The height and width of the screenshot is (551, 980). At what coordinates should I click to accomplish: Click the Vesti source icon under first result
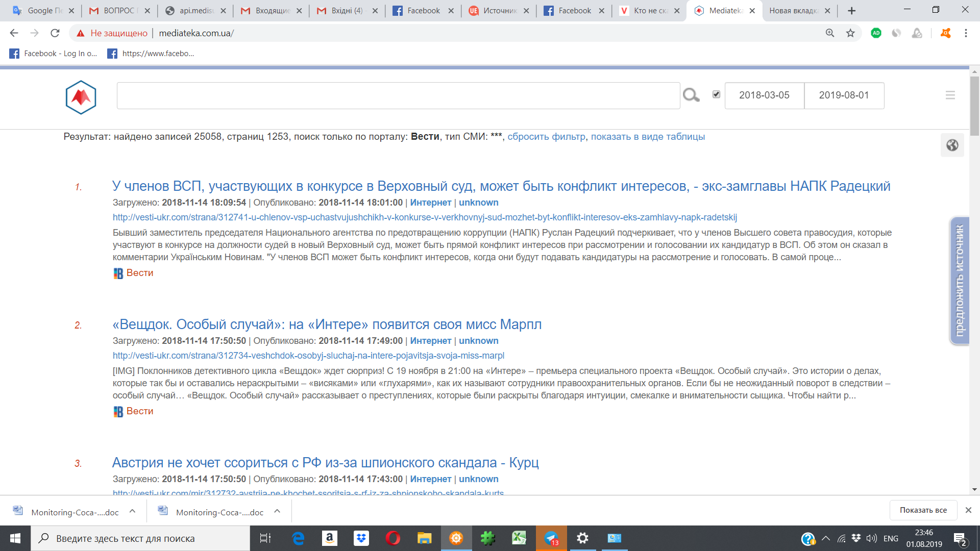[x=118, y=273]
